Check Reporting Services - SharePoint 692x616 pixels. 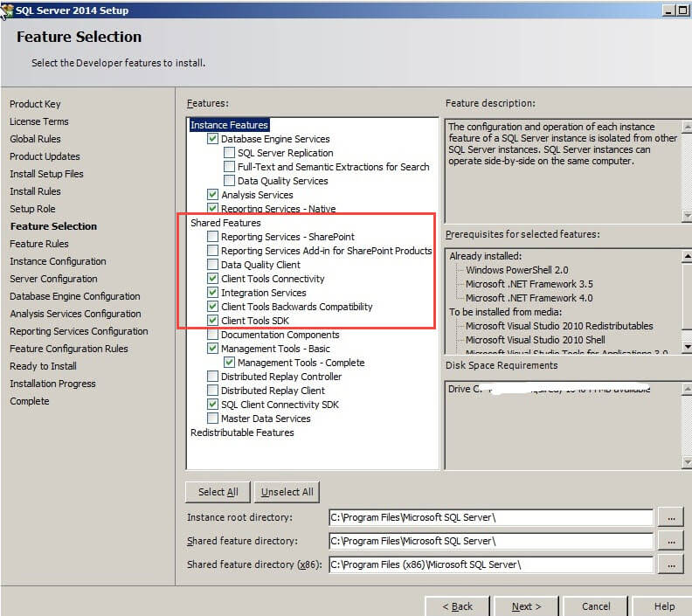coord(212,237)
